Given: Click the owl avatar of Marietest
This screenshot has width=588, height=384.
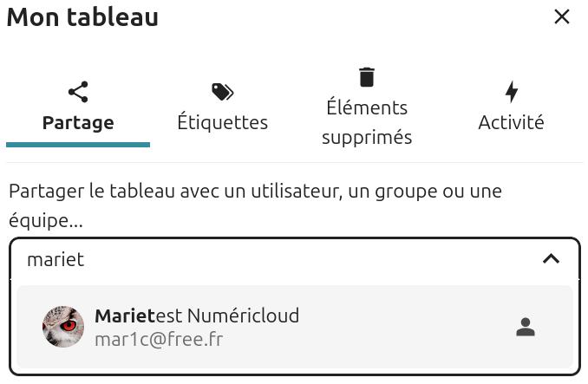Looking at the screenshot, I should point(63,327).
